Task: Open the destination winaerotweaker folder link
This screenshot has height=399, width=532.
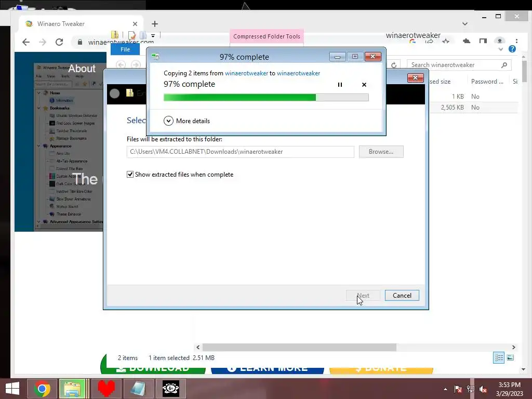Action: (298, 73)
